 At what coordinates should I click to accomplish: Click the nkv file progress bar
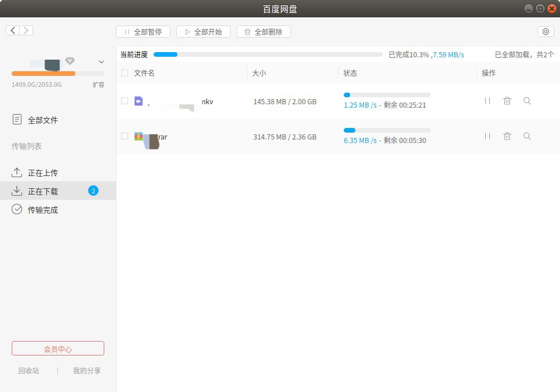coord(387,95)
